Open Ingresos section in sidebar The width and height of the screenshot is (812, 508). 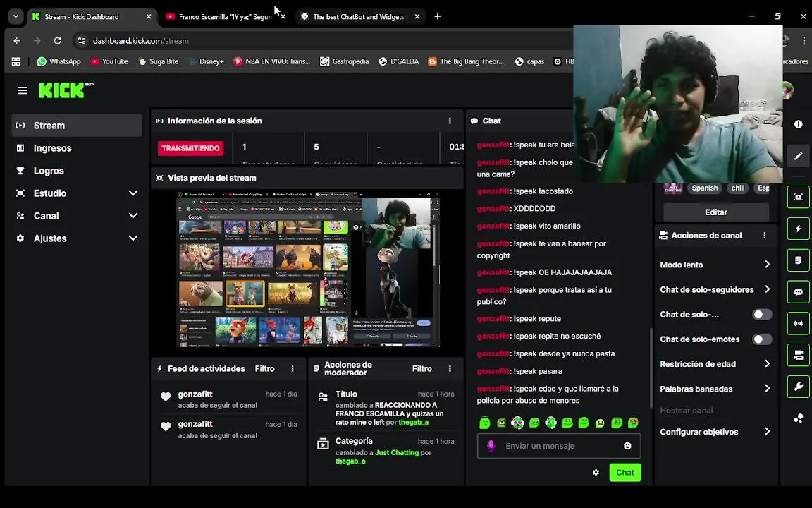coord(77,148)
